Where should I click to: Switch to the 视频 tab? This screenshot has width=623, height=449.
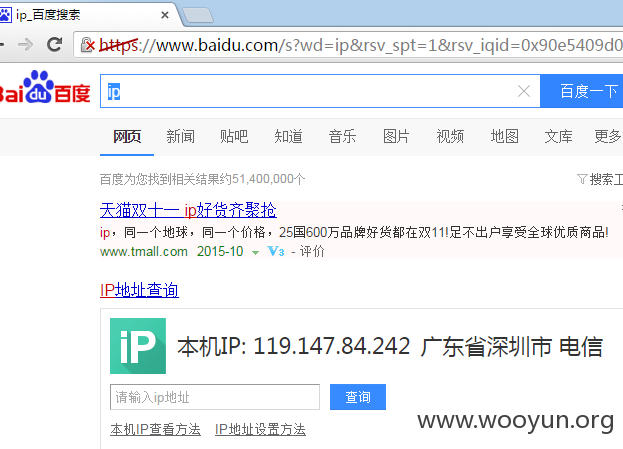450,137
